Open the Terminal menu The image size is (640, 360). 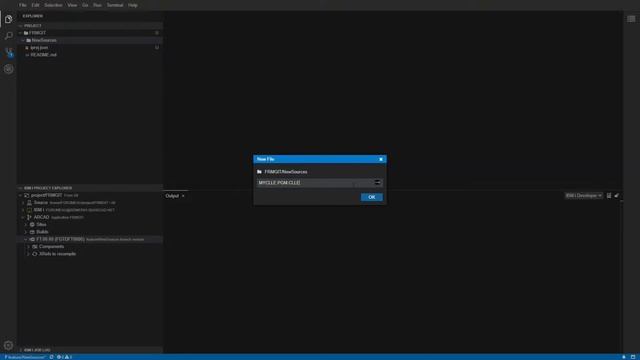tap(115, 5)
